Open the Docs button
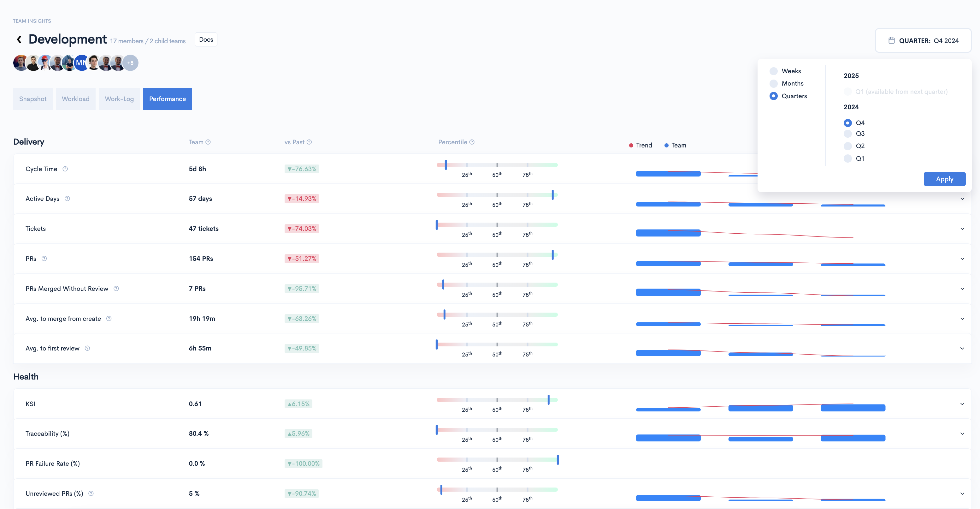980x509 pixels. tap(206, 39)
